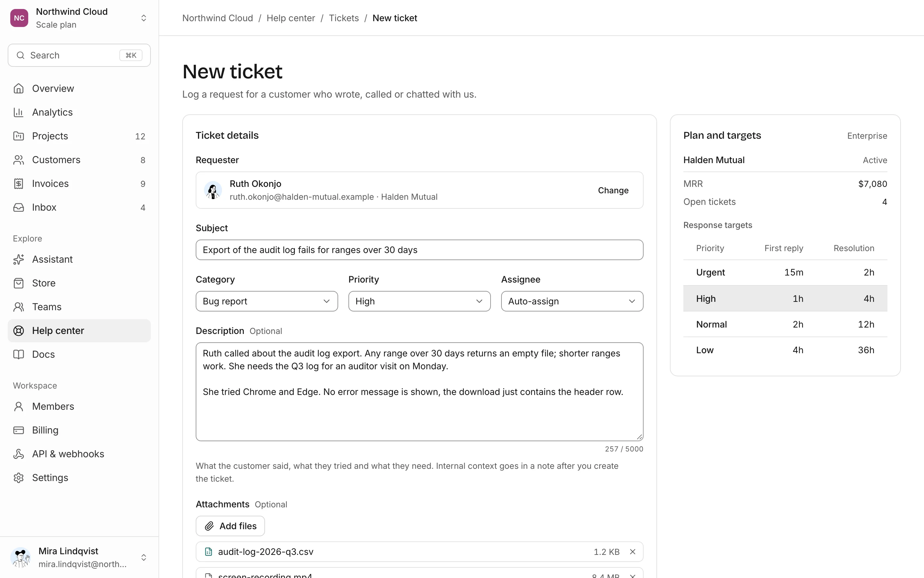Click the Settings gear icon

[x=18, y=477]
